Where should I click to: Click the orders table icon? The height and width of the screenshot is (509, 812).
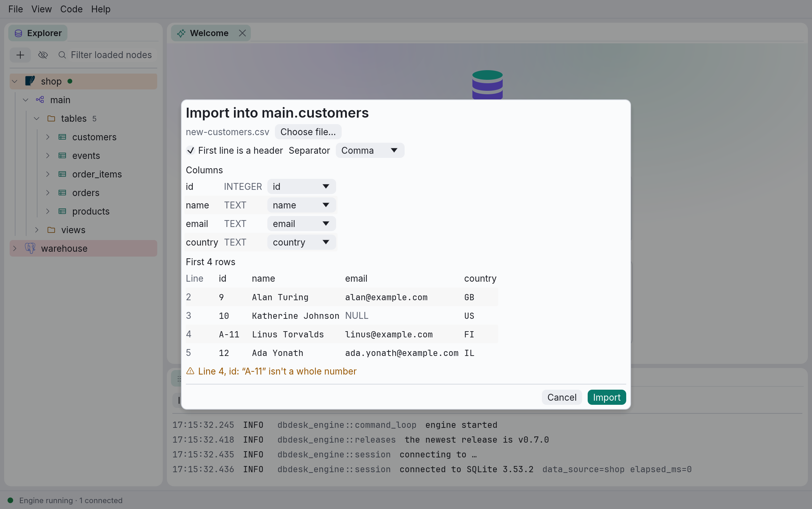pos(62,193)
